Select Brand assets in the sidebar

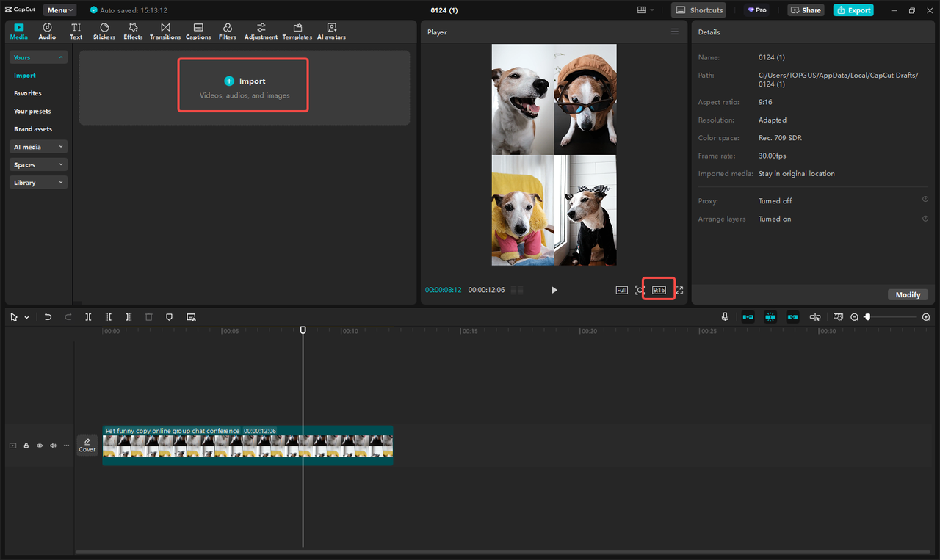32,128
